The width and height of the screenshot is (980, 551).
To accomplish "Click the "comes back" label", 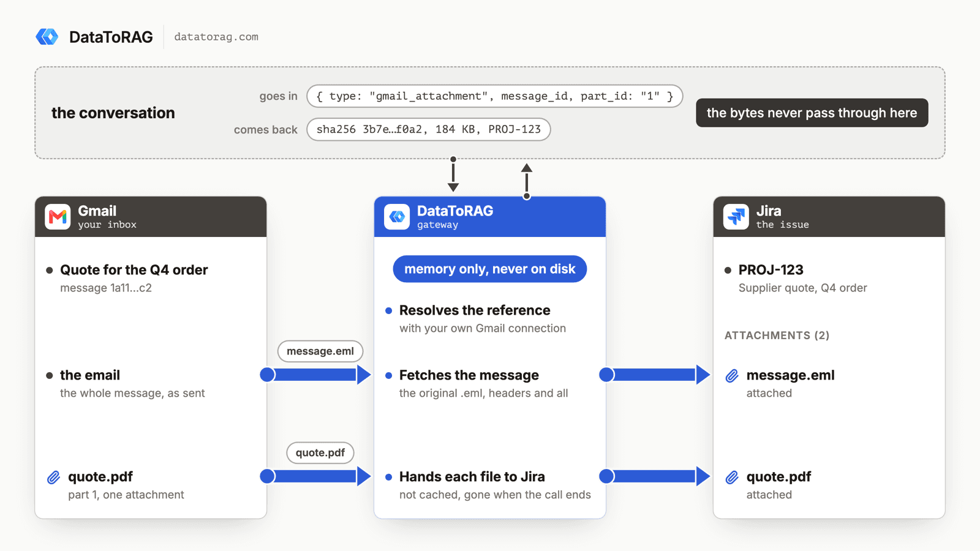I will 266,130.
